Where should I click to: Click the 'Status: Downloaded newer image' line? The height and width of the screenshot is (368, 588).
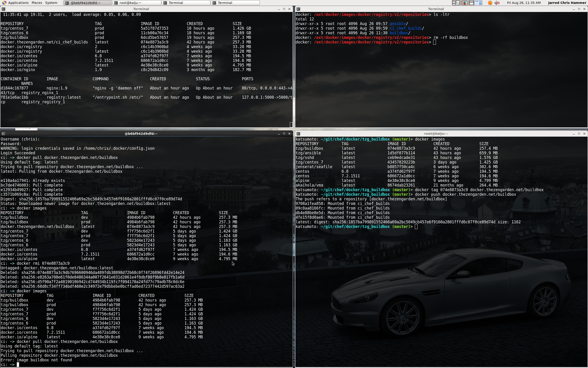point(85,204)
